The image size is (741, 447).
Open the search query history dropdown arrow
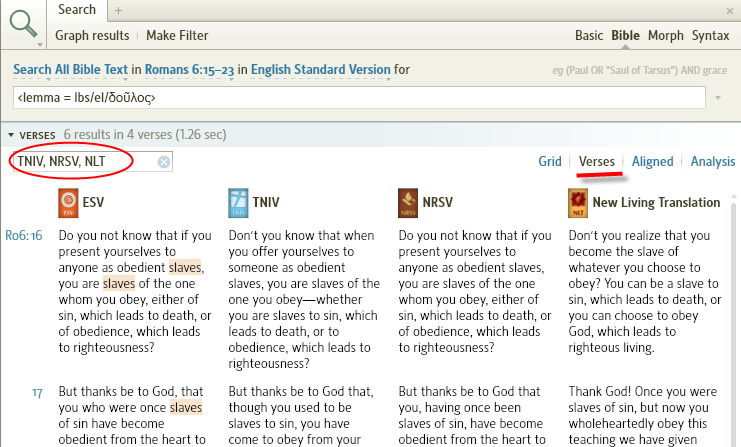coord(718,98)
